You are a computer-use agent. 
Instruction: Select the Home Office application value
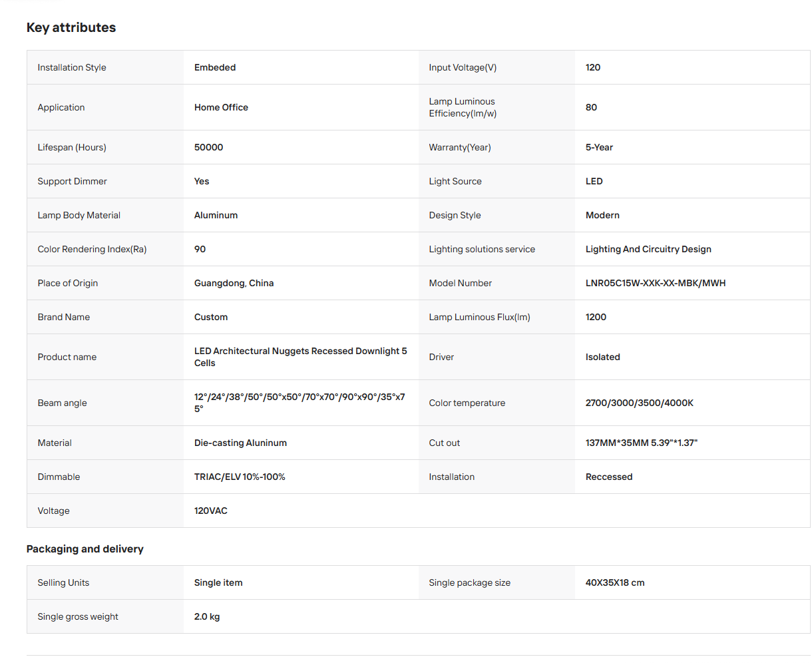coord(221,107)
